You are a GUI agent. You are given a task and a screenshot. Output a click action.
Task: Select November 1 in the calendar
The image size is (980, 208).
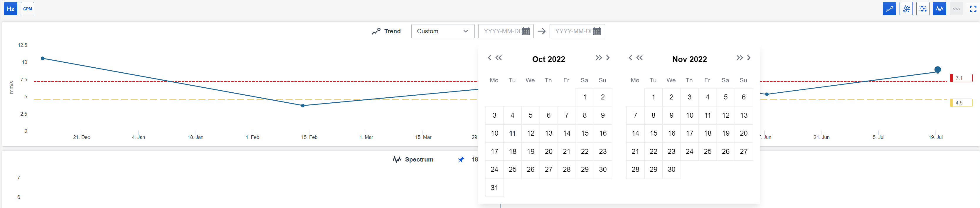coord(654,97)
